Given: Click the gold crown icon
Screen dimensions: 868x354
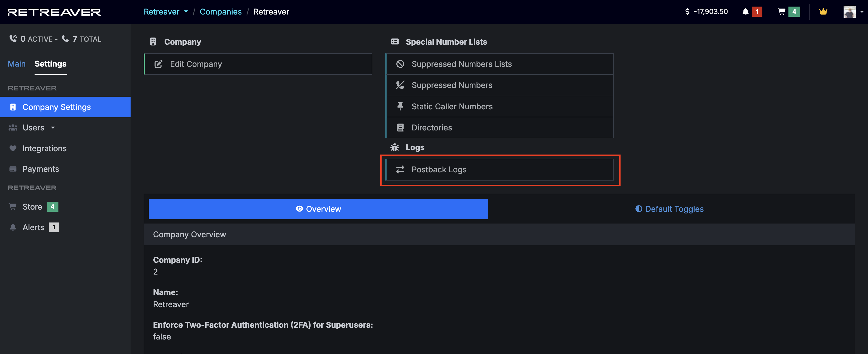Looking at the screenshot, I should [823, 12].
